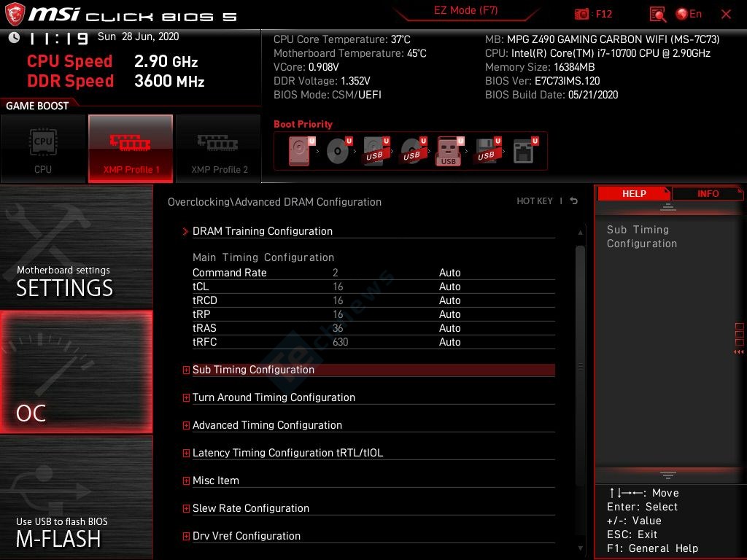Screen dimensions: 747x560
Task: Edit the tRP Auto value field
Action: pyautogui.click(x=449, y=314)
